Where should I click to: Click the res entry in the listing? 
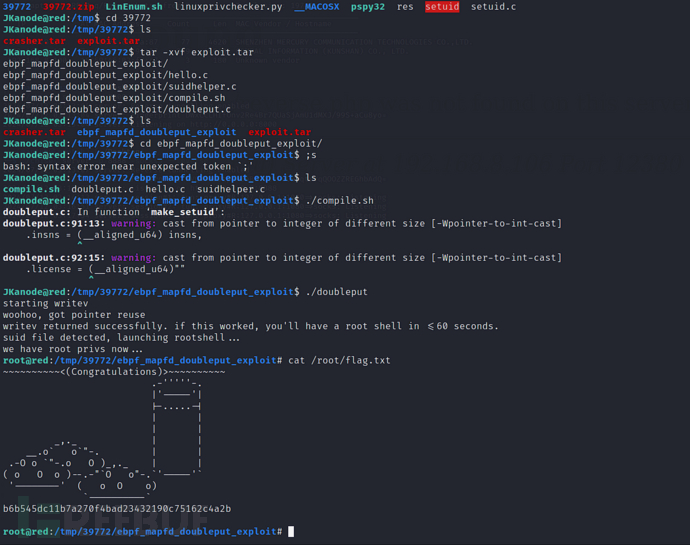coord(405,7)
